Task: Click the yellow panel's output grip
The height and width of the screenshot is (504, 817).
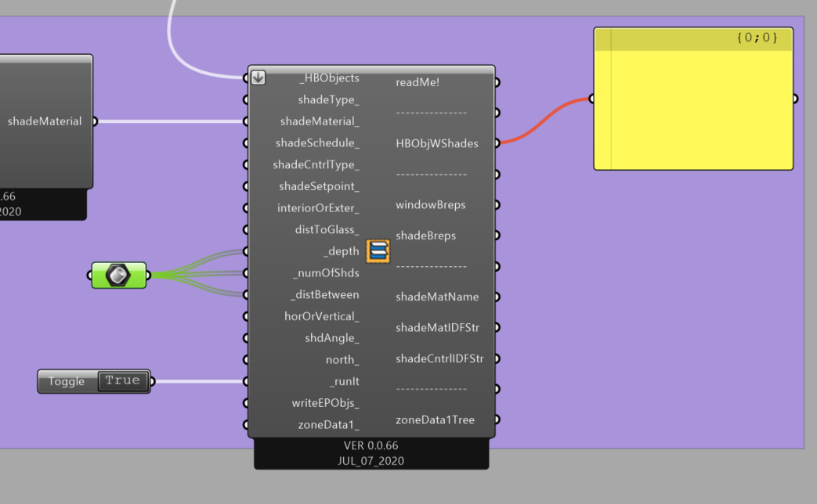Action: tap(795, 99)
